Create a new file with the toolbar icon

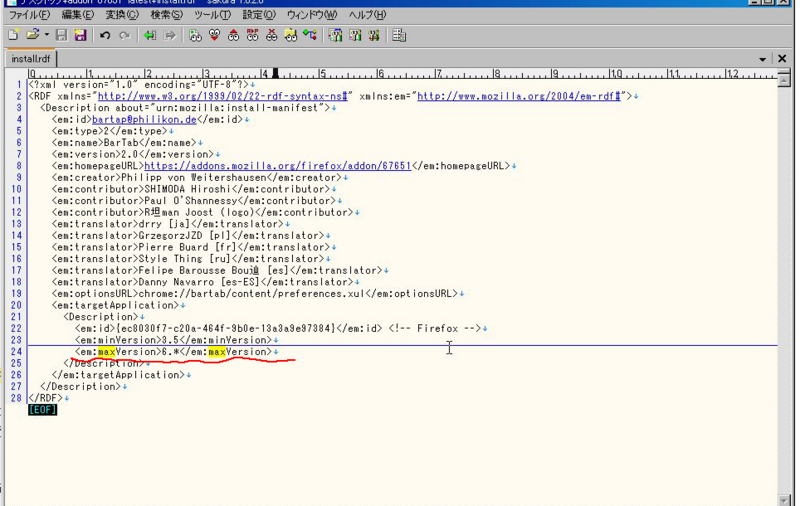14,35
